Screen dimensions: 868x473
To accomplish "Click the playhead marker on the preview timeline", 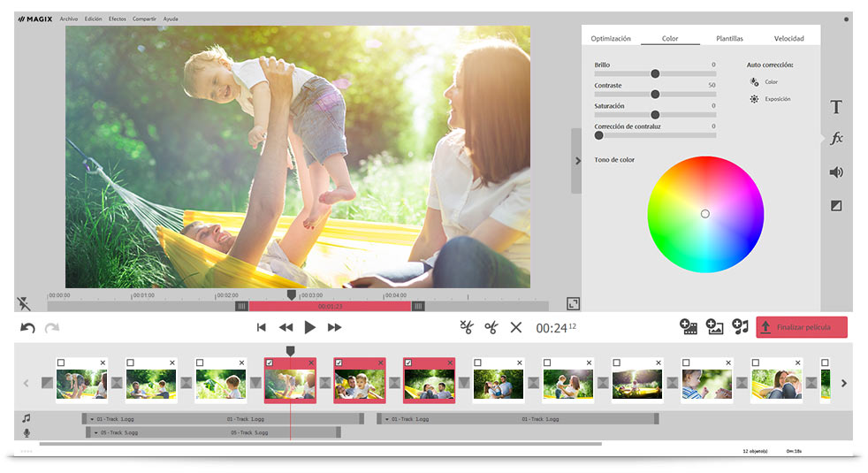I will [x=291, y=295].
